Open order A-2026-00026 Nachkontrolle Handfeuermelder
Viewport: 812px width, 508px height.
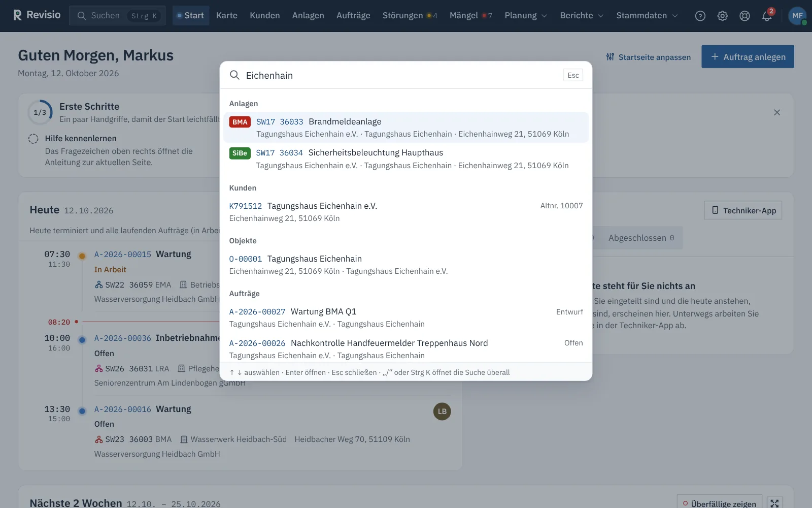click(406, 349)
